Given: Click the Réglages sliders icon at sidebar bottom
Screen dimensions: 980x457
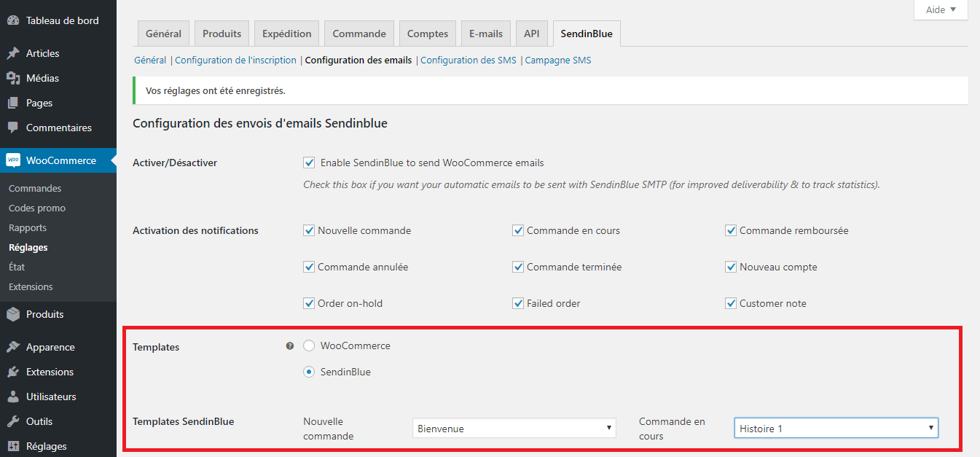Looking at the screenshot, I should [13, 446].
